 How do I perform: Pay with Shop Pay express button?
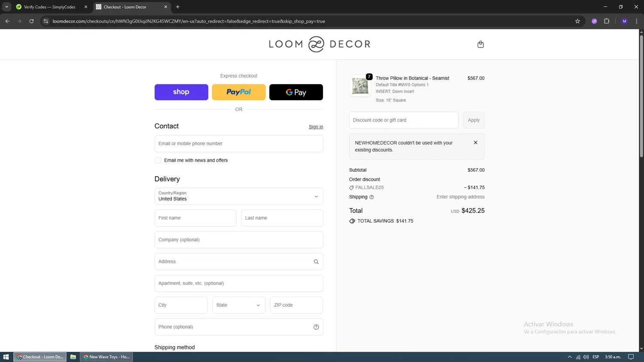[x=181, y=92]
